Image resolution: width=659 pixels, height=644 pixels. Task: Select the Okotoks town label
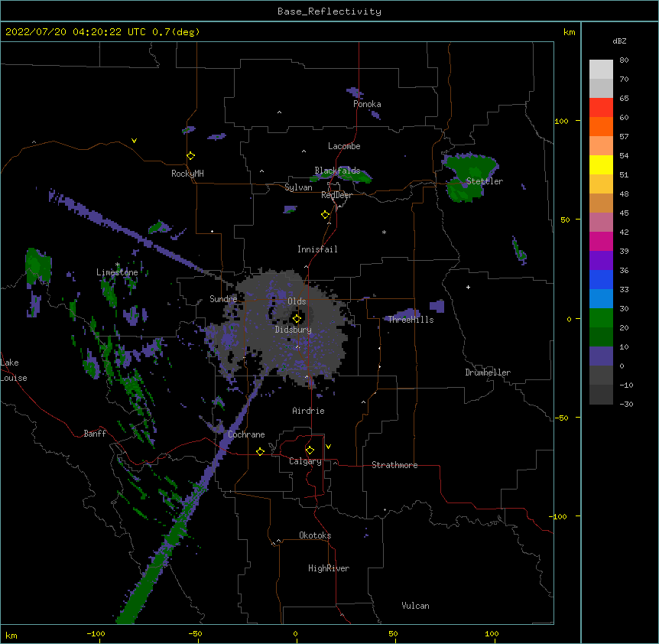[315, 535]
